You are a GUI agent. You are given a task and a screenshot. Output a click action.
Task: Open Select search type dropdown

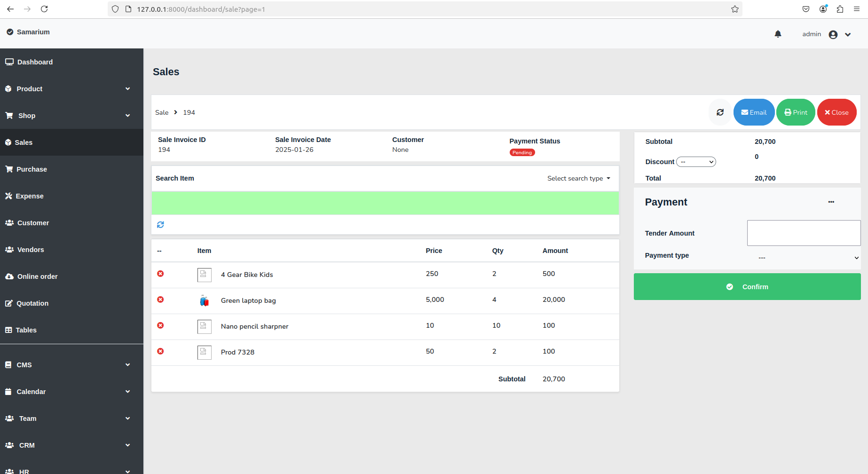[x=579, y=178]
